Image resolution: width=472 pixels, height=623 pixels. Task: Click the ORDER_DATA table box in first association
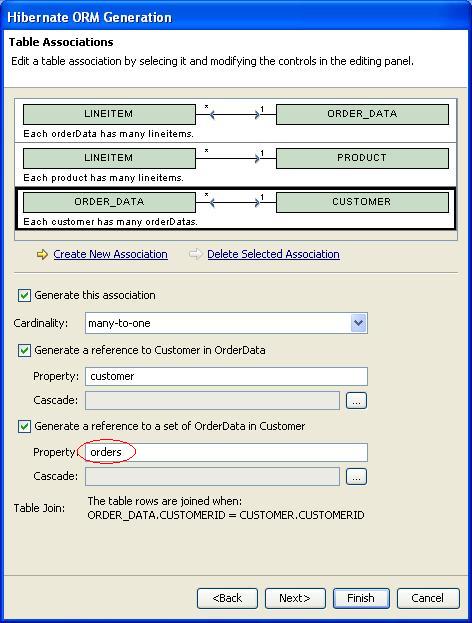click(362, 114)
